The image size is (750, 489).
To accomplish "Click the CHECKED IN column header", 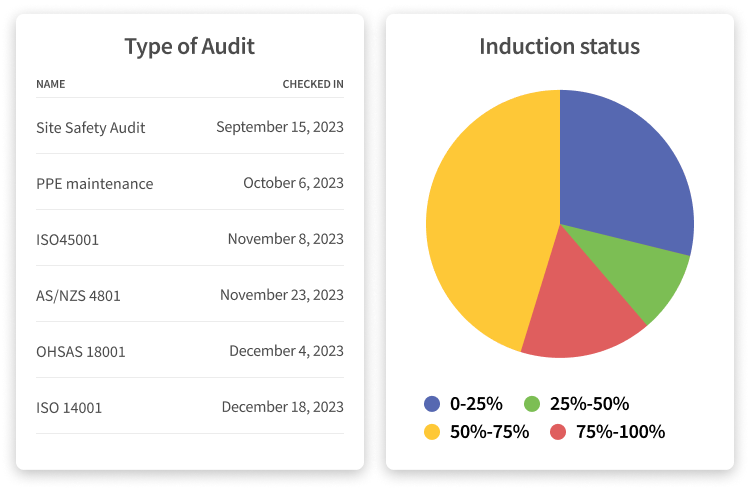I will click(313, 84).
